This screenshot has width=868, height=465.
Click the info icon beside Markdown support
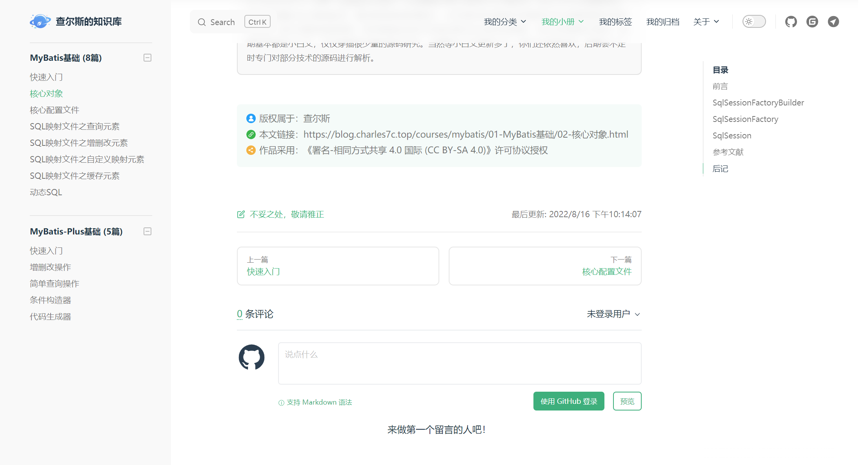[x=281, y=403]
